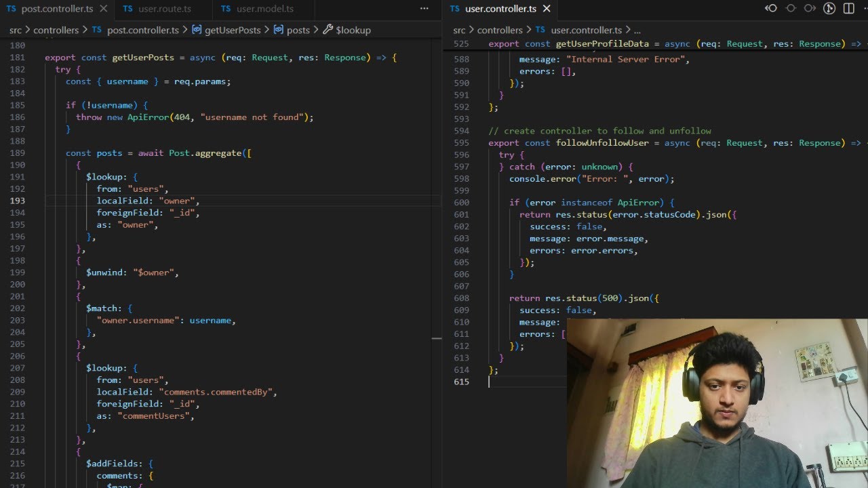Viewport: 868px width, 488px height.
Task: Switch to the post.controller.ts tab
Action: click(57, 9)
